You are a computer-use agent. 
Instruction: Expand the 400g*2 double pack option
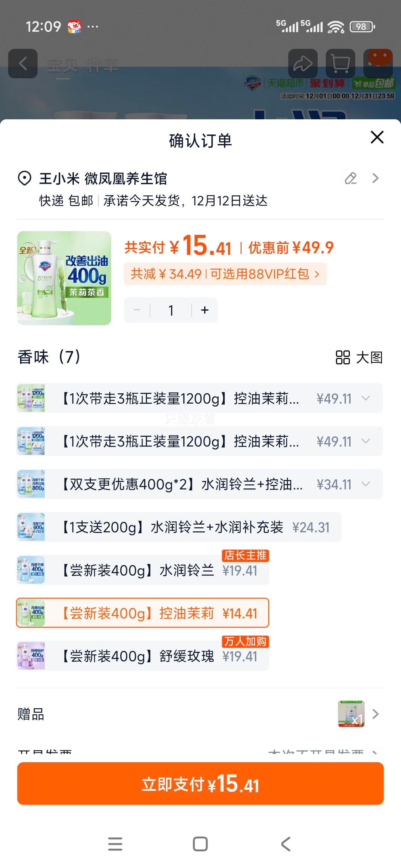point(366,484)
